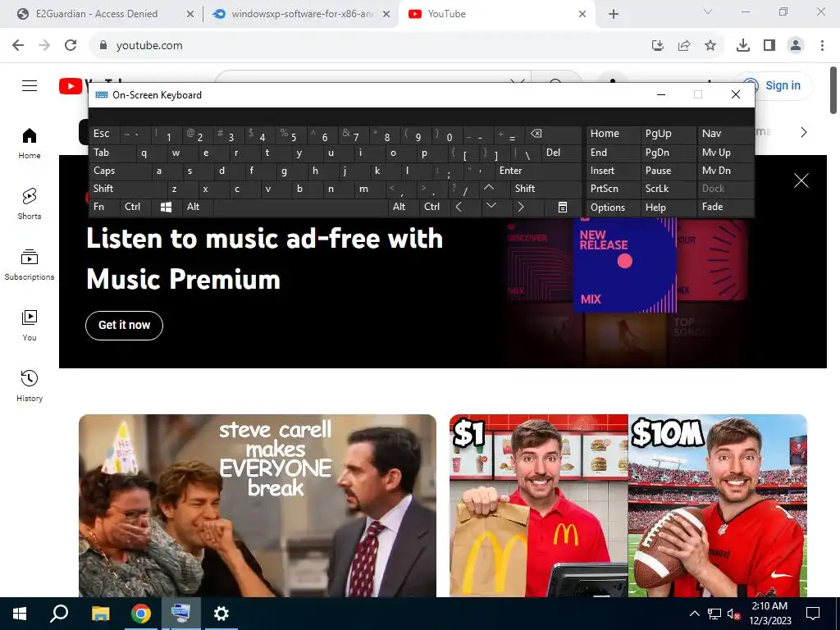Click PrtScn key on keyboard
This screenshot has width=840, height=630.
[613, 189]
